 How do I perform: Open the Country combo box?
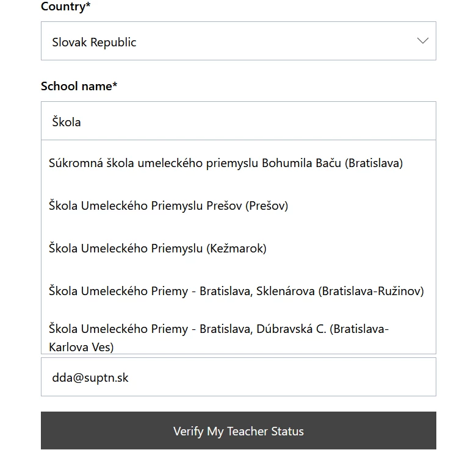click(x=238, y=41)
